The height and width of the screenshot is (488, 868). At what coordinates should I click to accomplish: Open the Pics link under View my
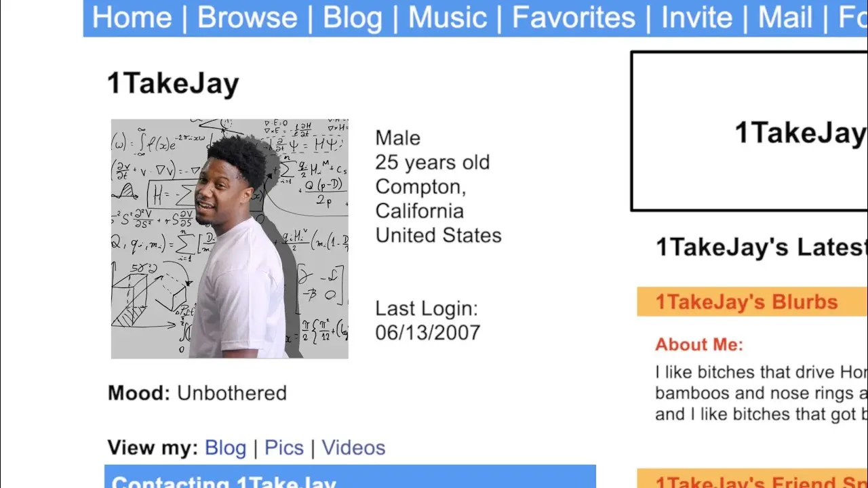(284, 447)
